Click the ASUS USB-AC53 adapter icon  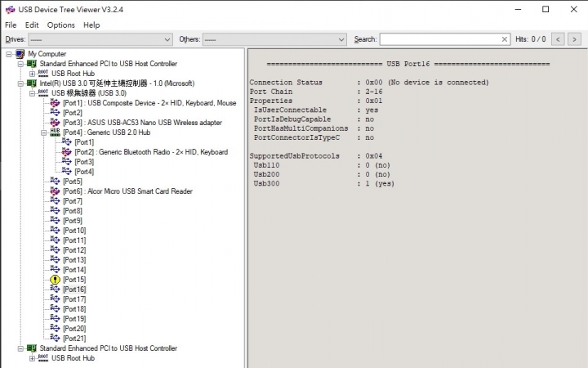(55, 123)
